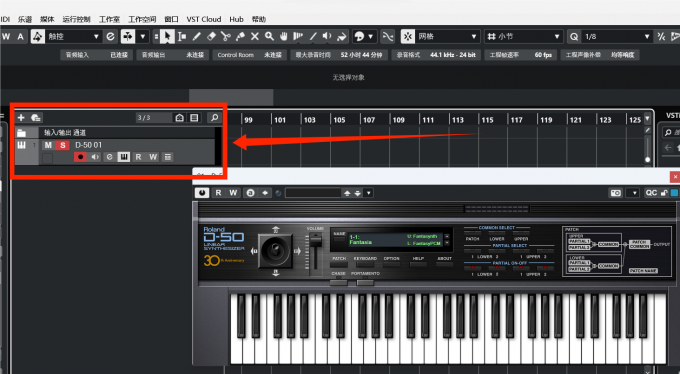The height and width of the screenshot is (374, 680).
Task: Open the Find Tracks magnifier in track list
Action: coord(214,118)
